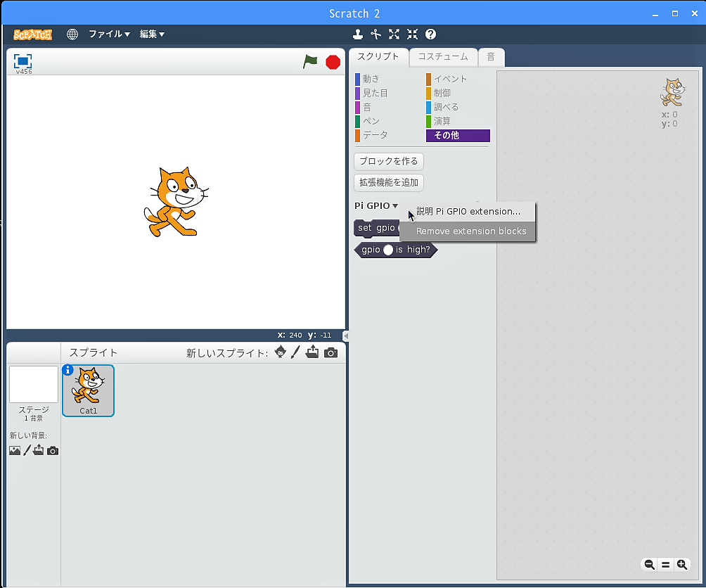Choose Remove extension blocks
Screen dimensions: 706x588
468,231
